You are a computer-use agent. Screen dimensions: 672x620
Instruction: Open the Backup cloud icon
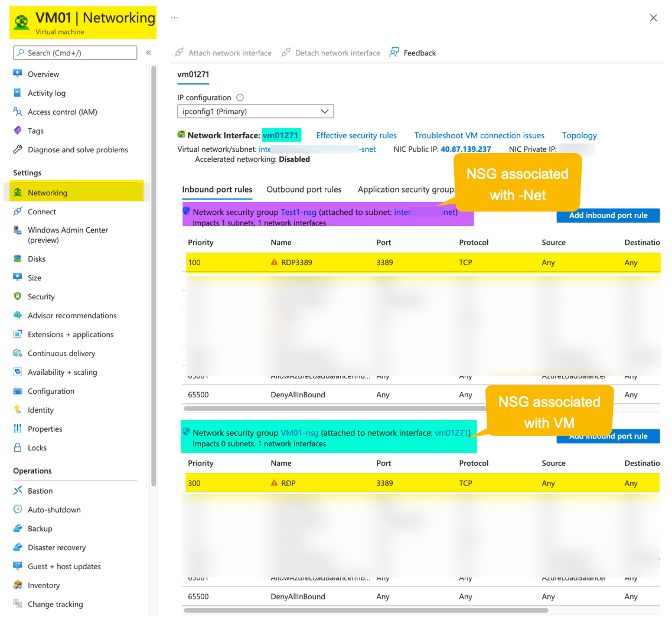(x=18, y=528)
